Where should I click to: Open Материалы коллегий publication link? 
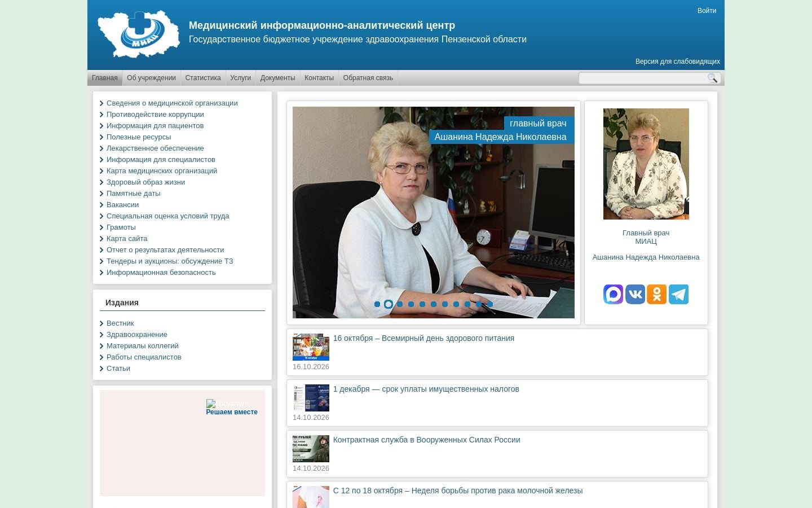143,346
